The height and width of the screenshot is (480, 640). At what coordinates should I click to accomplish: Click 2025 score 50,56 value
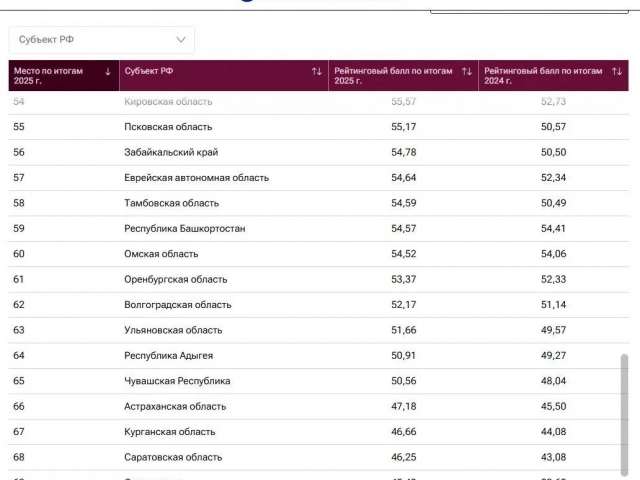coord(403,381)
